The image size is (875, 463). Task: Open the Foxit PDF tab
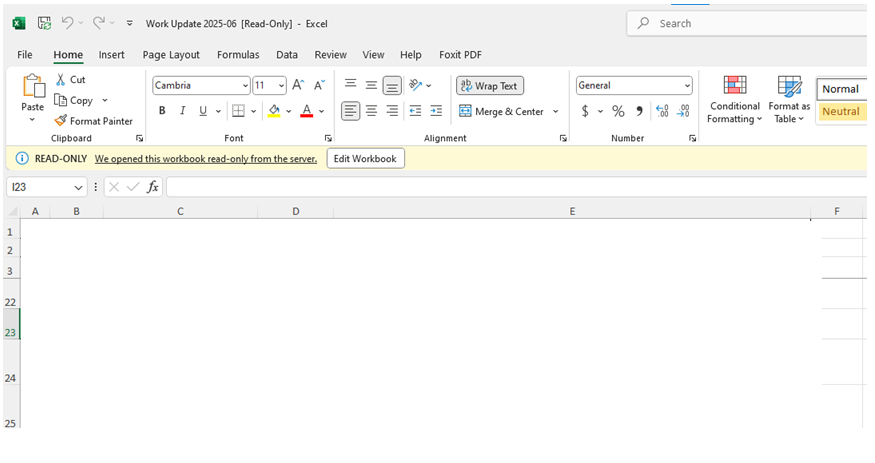tap(460, 55)
